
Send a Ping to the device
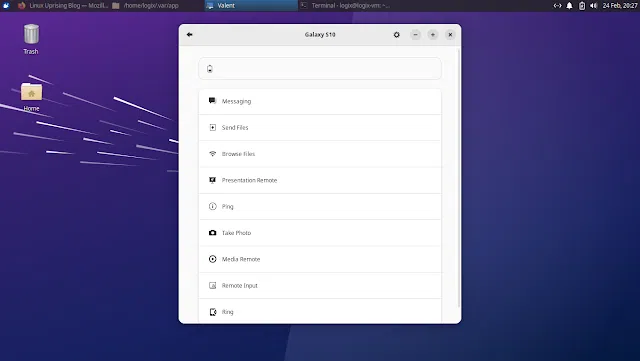coord(320,207)
